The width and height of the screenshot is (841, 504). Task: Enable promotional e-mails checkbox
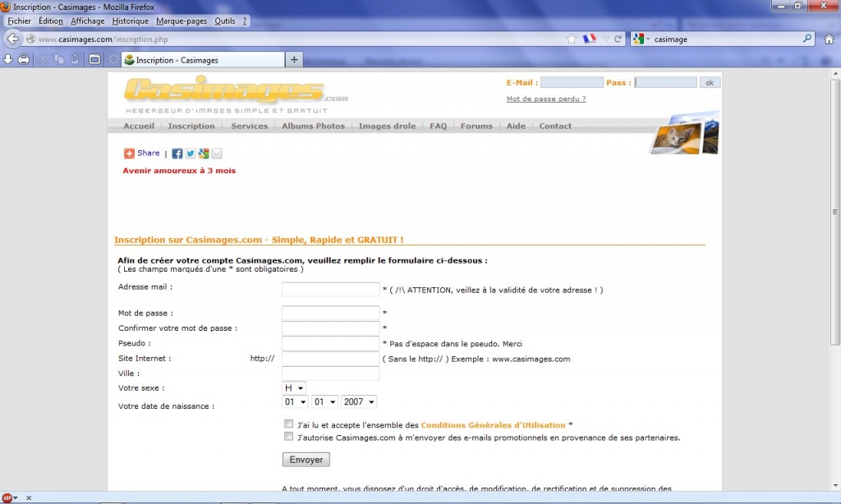pos(288,437)
